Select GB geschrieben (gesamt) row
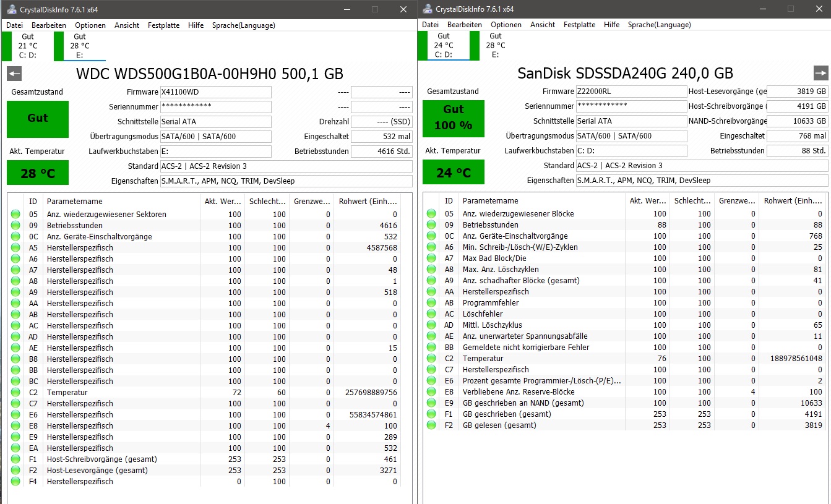The height and width of the screenshot is (504, 831). point(624,414)
